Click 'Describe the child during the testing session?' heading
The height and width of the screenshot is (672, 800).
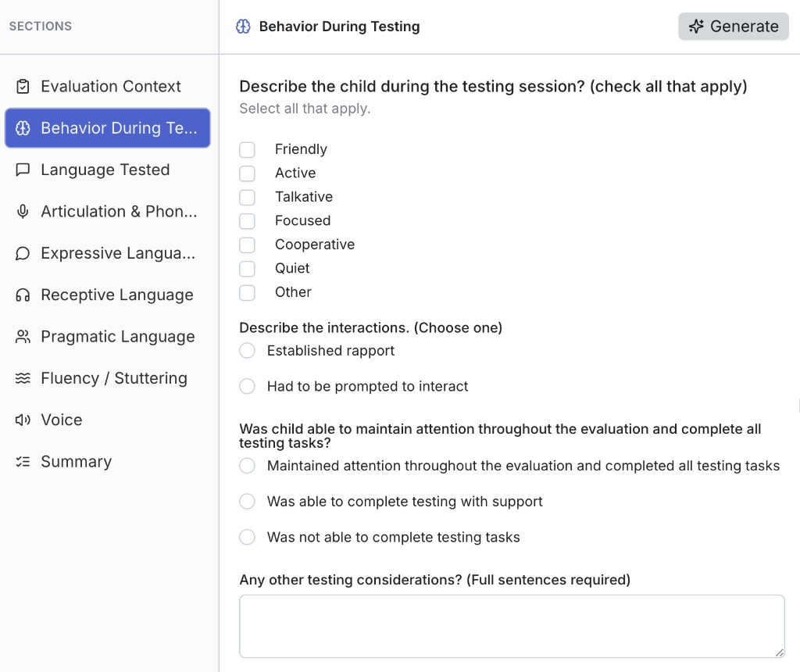point(494,86)
